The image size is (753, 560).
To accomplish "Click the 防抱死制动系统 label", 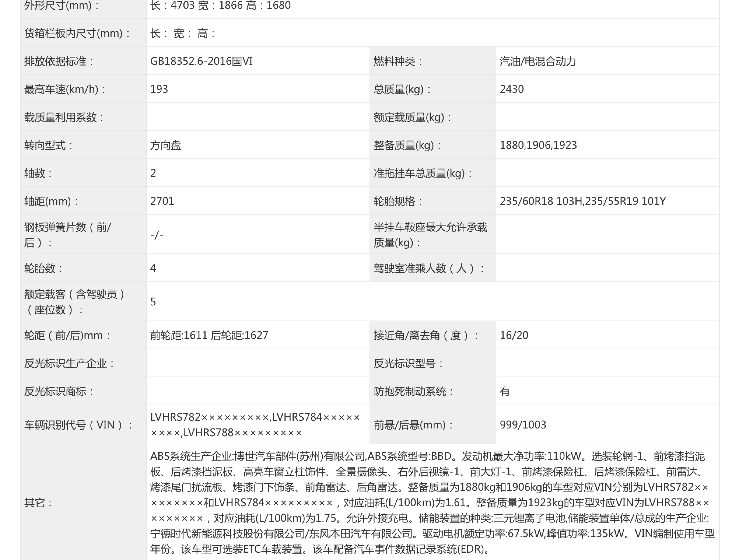I will pyautogui.click(x=414, y=391).
